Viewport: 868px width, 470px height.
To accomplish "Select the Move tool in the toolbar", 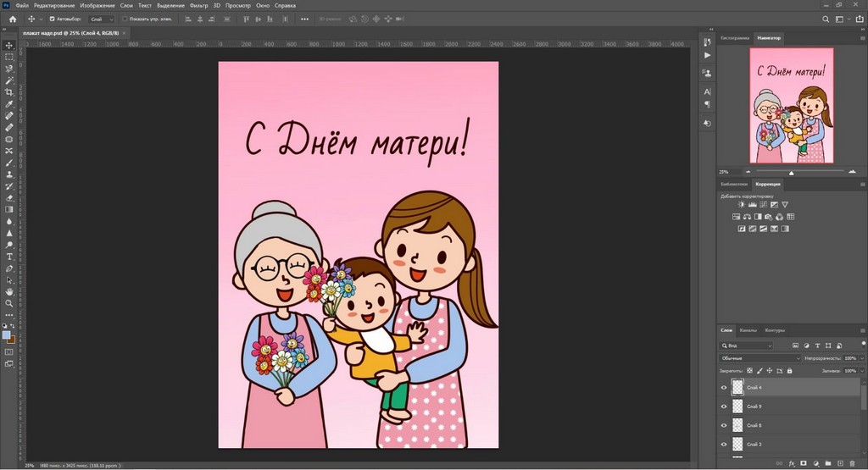I will pos(9,45).
